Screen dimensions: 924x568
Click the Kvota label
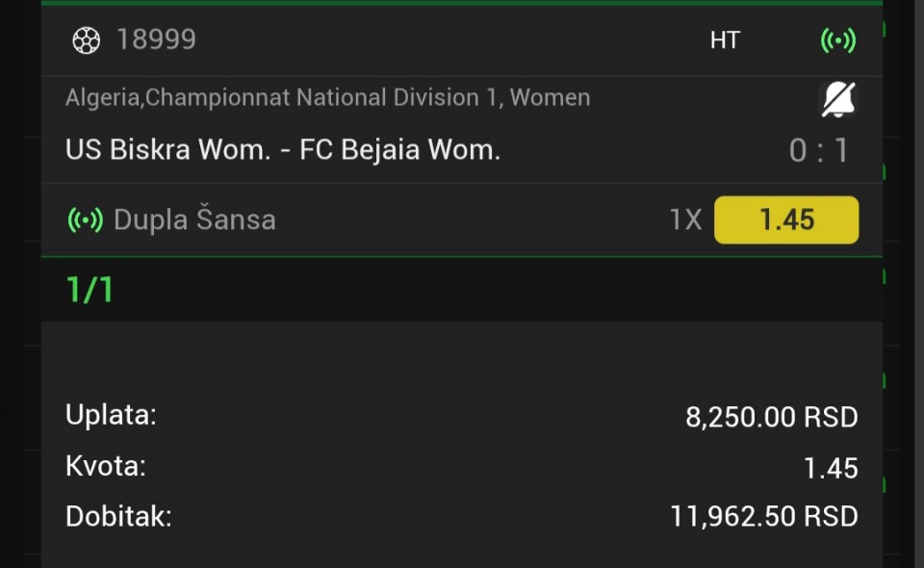click(106, 467)
